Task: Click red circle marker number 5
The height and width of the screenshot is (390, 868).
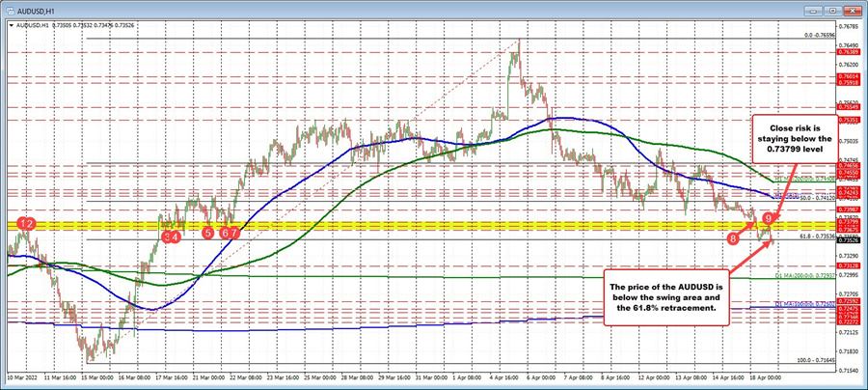Action: pyautogui.click(x=207, y=233)
